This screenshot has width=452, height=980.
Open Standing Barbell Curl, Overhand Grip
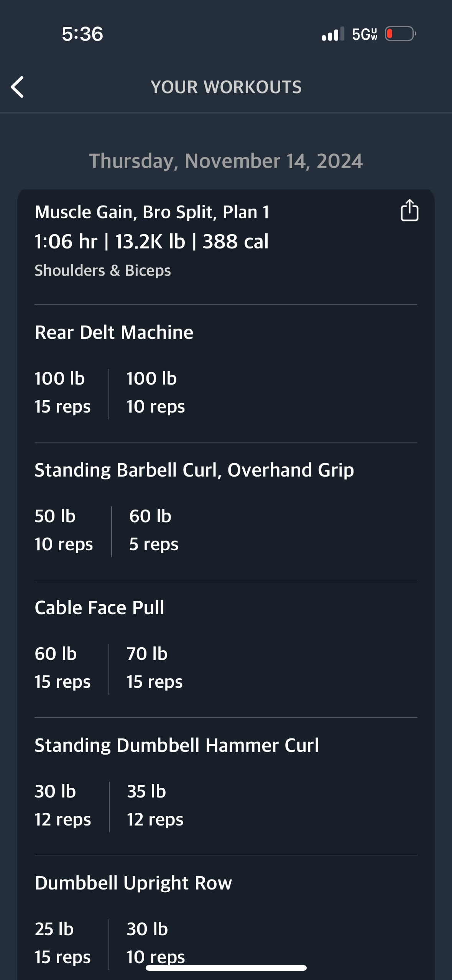[194, 470]
